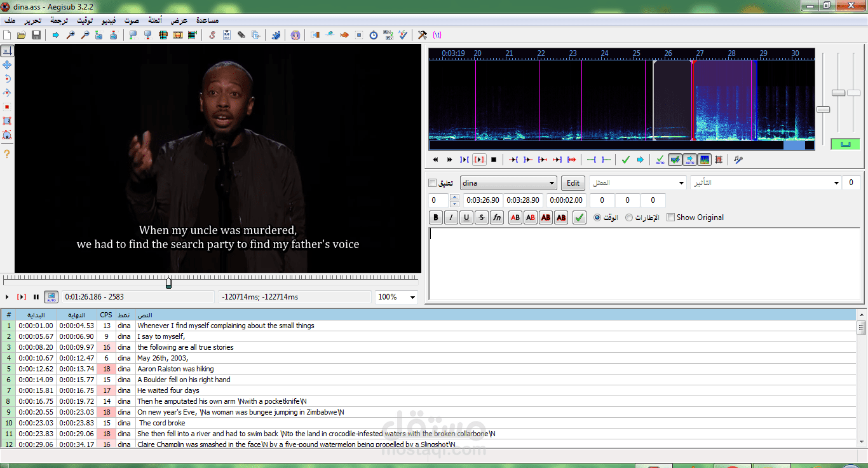
Task: Toggle karaoke mode microphone icon
Action: tap(738, 160)
